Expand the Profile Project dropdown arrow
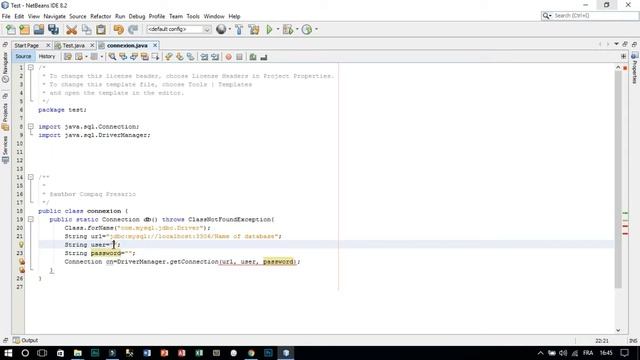640x360 pixels. [316, 29]
